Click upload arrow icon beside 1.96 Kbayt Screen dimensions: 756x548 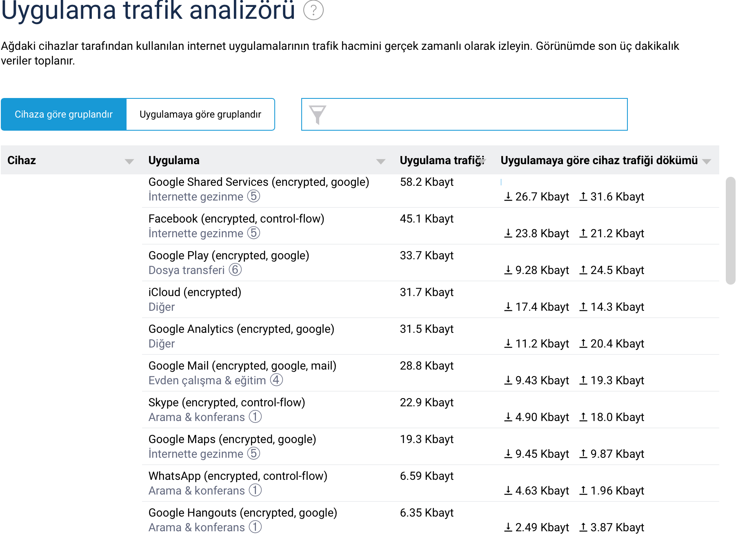click(x=583, y=490)
